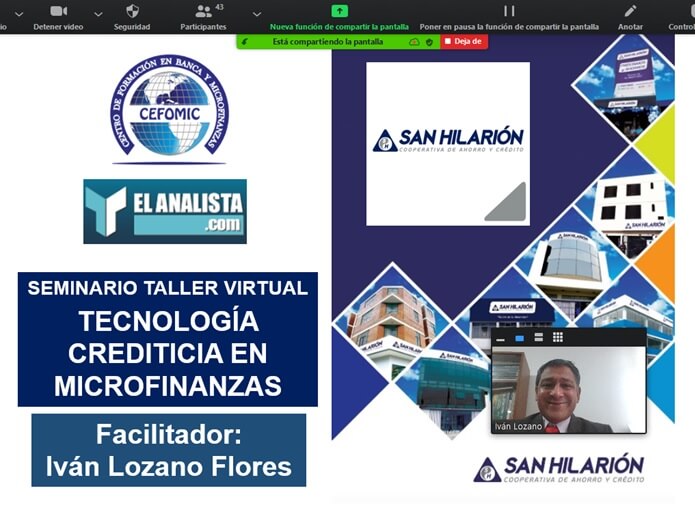Switch to grid view in video panel
Image resolution: width=695 pixels, height=518 pixels.
tap(558, 338)
